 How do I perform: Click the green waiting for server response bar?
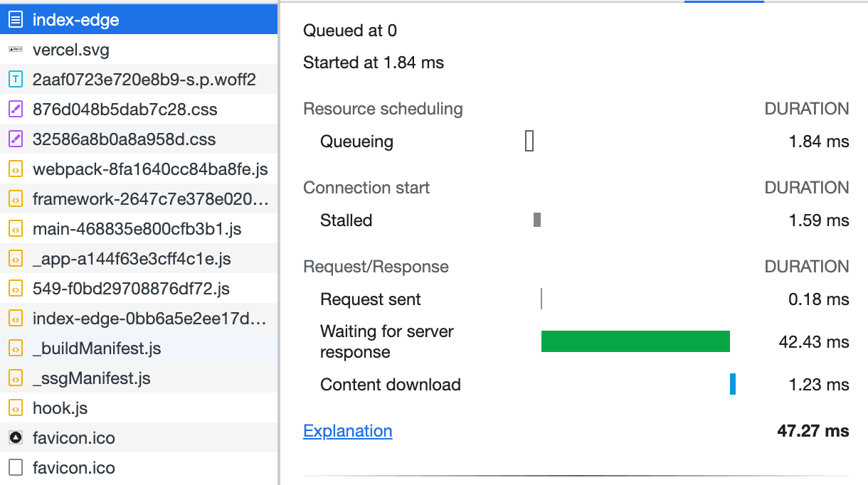coord(635,341)
